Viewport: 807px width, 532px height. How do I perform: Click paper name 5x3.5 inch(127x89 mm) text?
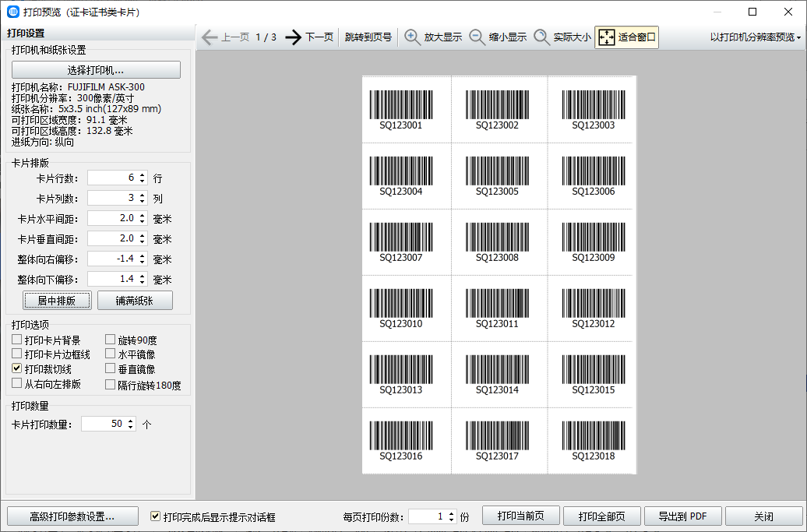pyautogui.click(x=110, y=108)
